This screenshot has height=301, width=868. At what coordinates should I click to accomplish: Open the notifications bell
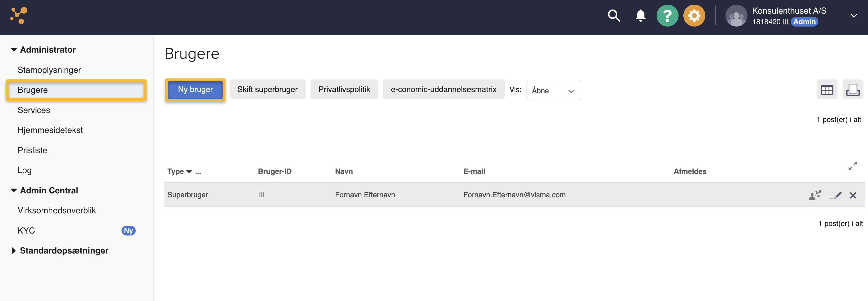point(640,16)
